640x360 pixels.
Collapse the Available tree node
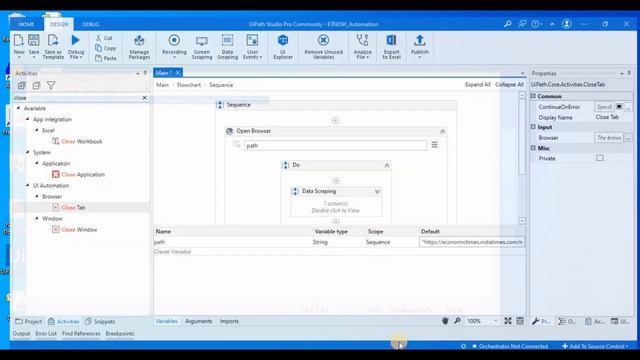click(x=18, y=108)
